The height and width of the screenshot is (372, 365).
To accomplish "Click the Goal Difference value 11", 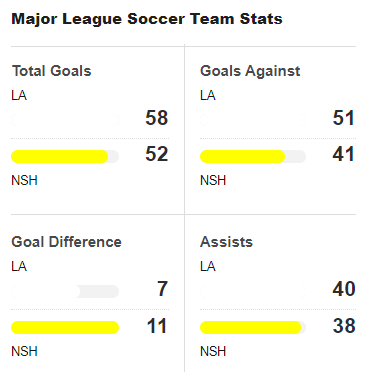I will click(x=157, y=326).
